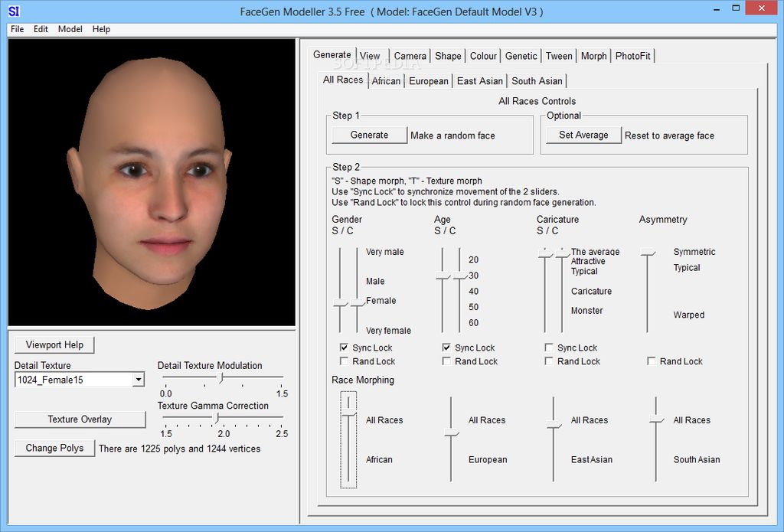Screen dimensions: 784x532
Task: Tick the Asymmetry Rand Lock checkbox
Action: (x=652, y=361)
